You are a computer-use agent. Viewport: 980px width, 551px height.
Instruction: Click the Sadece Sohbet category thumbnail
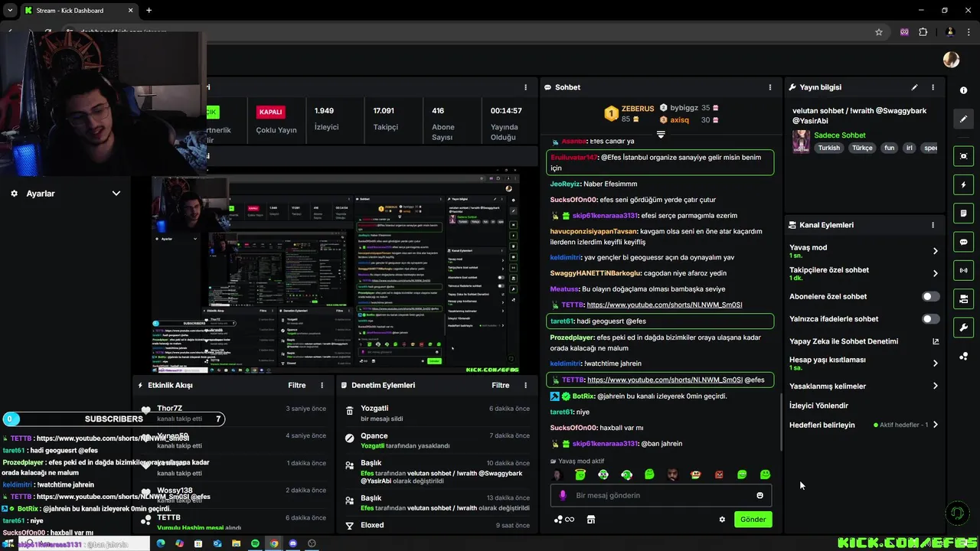pyautogui.click(x=801, y=142)
